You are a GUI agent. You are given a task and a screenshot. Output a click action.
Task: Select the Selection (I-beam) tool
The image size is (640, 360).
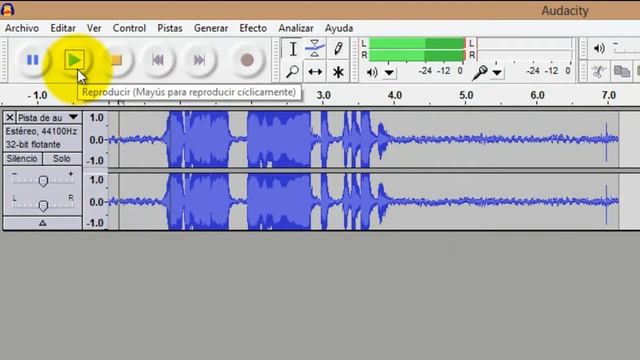293,49
